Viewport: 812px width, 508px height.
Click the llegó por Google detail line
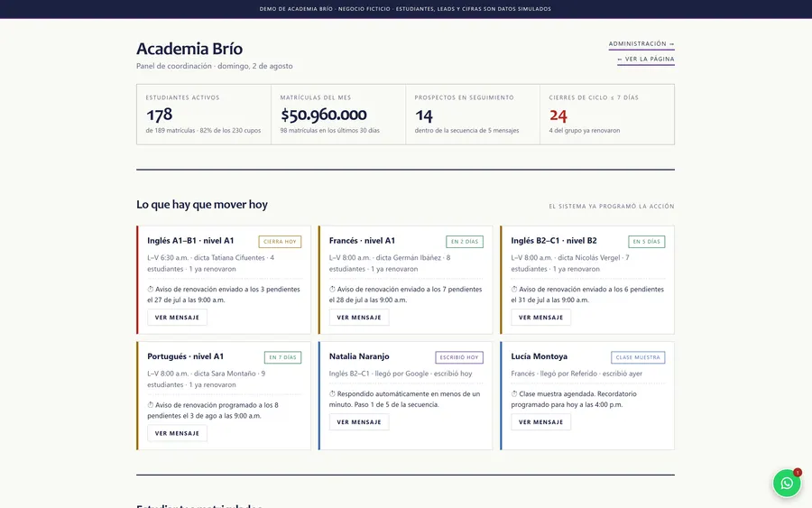pos(401,374)
